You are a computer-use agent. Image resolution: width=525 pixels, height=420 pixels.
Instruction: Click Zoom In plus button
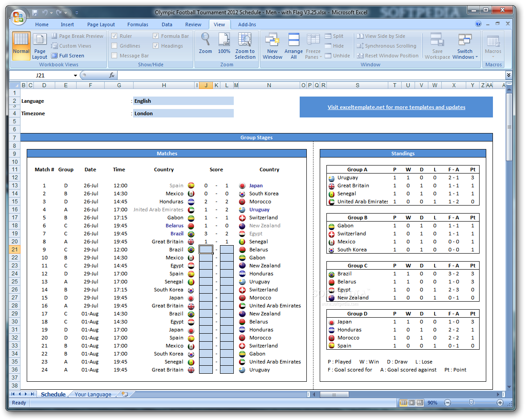coord(500,403)
